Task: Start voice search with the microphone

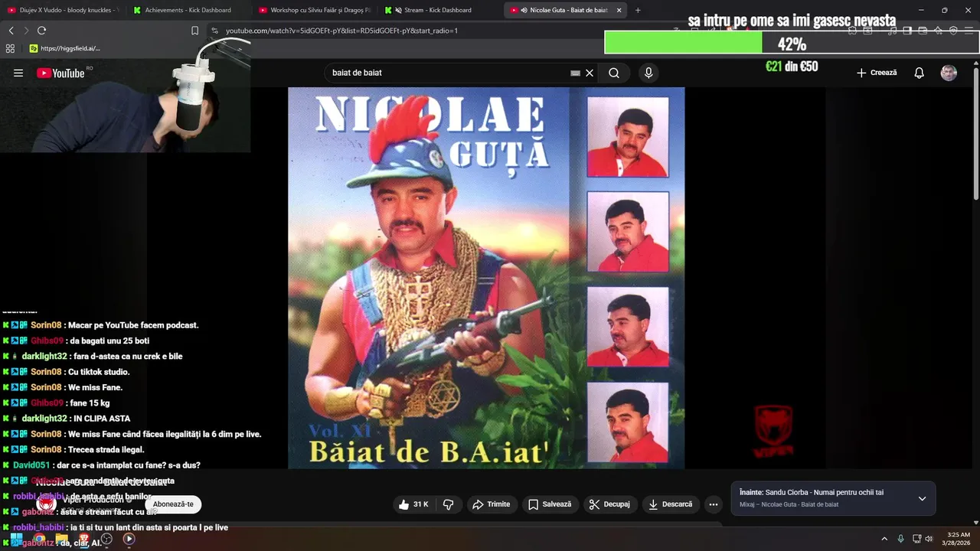Action: (648, 73)
